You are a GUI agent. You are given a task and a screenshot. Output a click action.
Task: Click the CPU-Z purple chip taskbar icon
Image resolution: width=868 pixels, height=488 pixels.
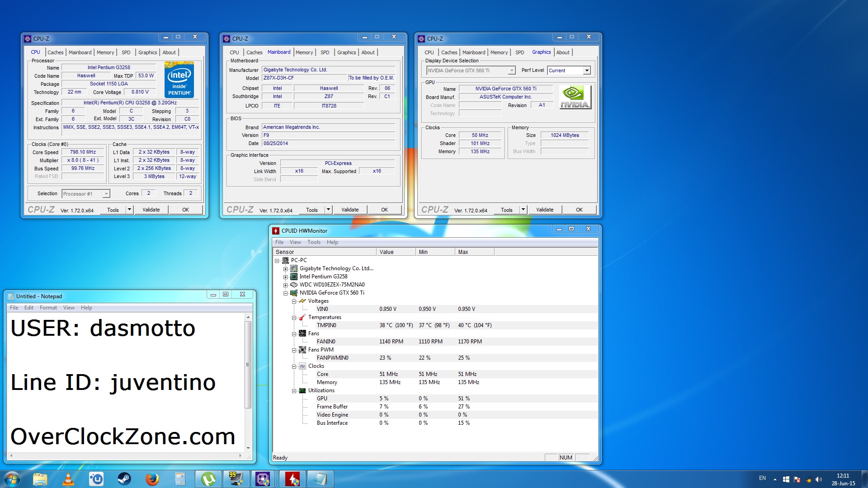(x=263, y=479)
